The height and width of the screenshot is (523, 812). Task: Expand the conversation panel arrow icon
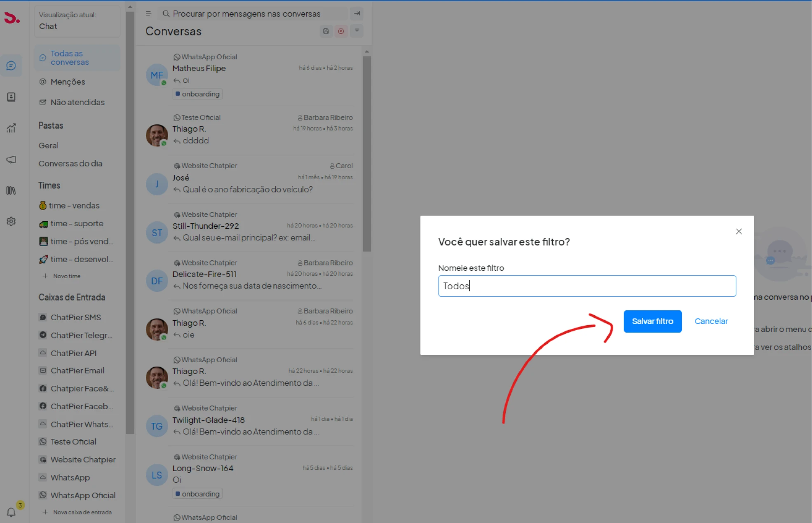click(x=357, y=14)
